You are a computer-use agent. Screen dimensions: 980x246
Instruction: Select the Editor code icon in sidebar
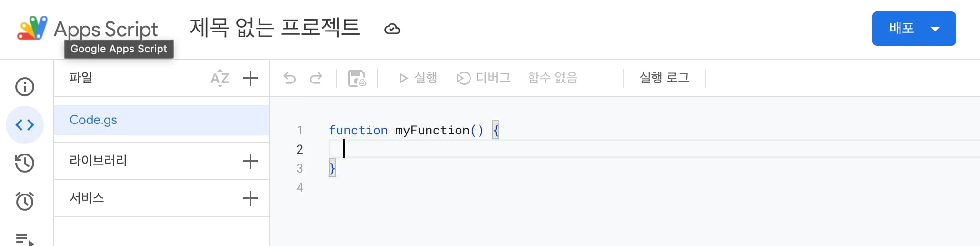[25, 125]
